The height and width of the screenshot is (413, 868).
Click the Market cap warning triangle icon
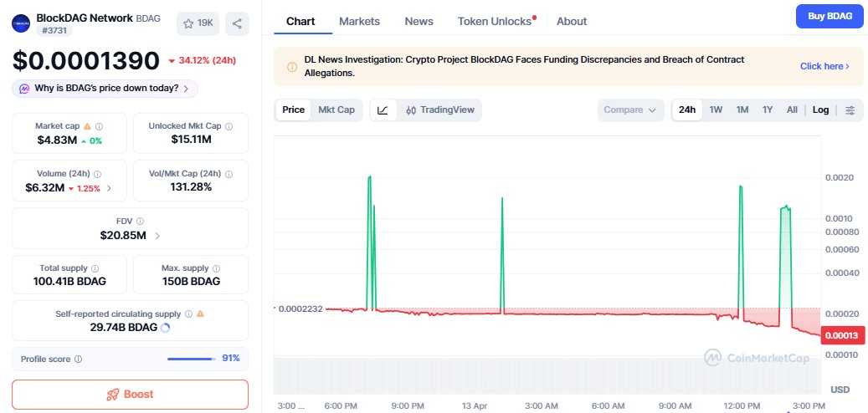(87, 126)
